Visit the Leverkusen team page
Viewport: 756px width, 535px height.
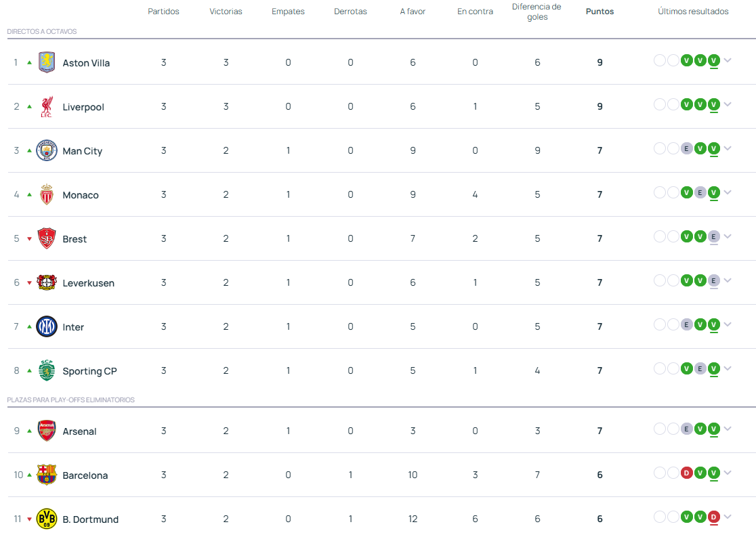(x=89, y=283)
